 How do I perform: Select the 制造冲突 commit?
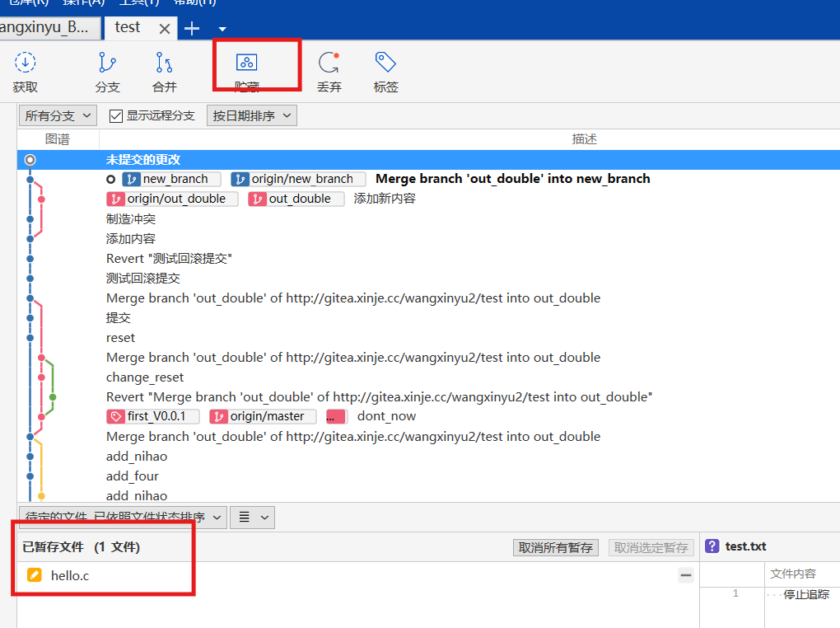click(131, 218)
